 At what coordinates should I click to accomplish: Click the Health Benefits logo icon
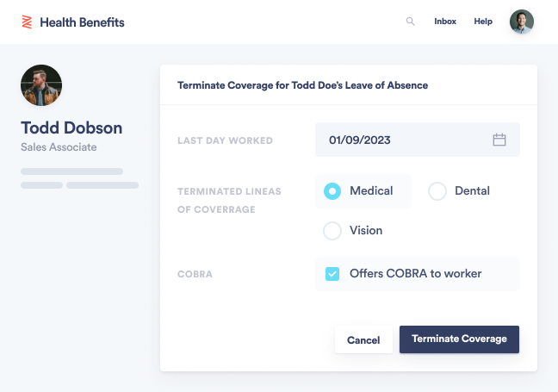27,22
